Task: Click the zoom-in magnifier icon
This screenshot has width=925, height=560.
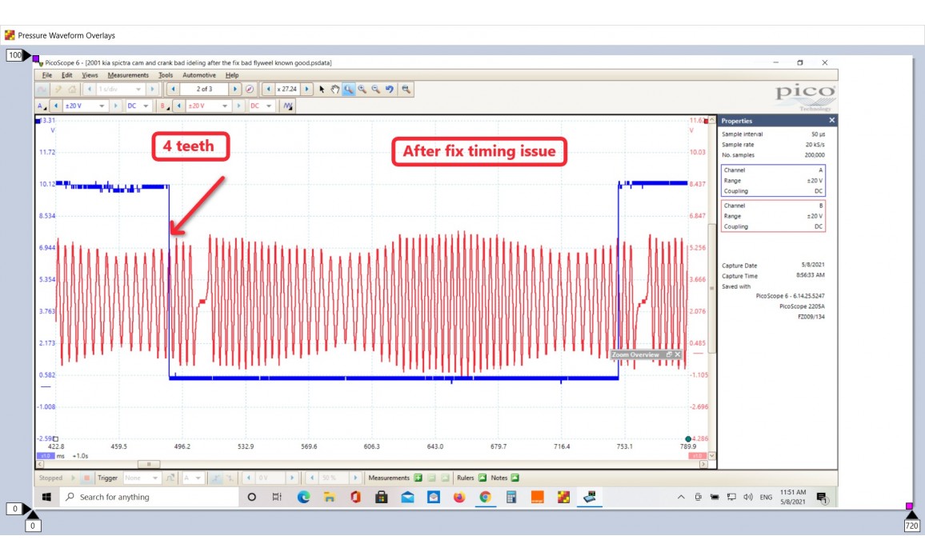Action: 362,90
